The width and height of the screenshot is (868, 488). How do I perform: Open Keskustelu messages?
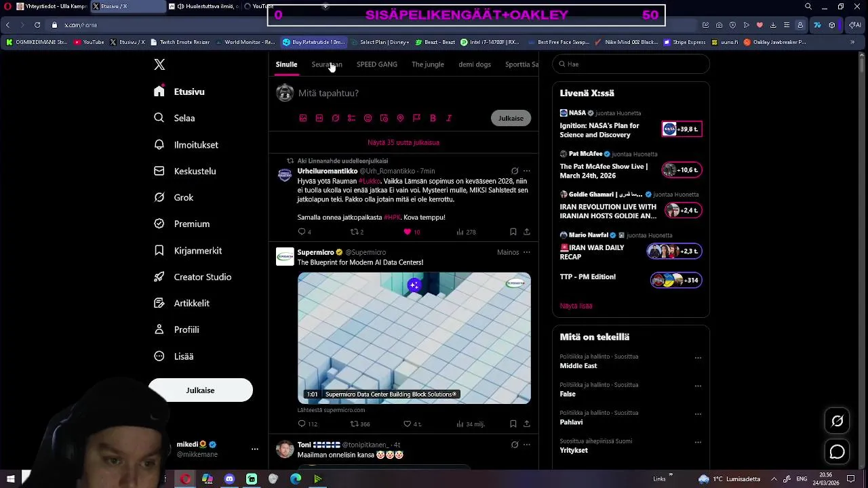185,171
